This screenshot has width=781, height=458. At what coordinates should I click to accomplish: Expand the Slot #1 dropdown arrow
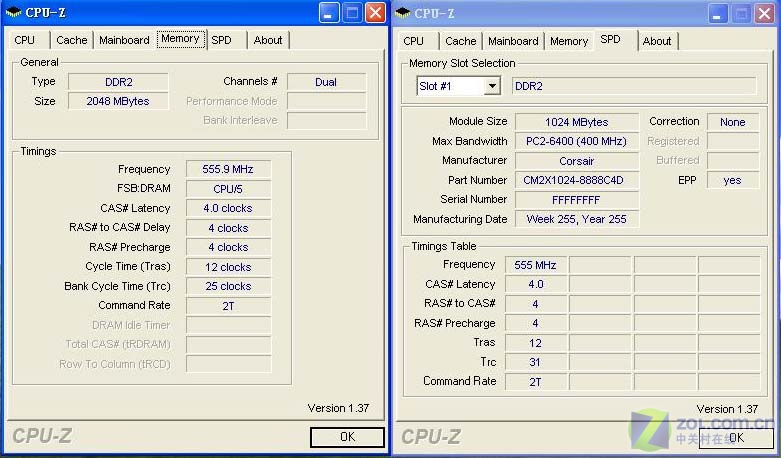[x=492, y=86]
